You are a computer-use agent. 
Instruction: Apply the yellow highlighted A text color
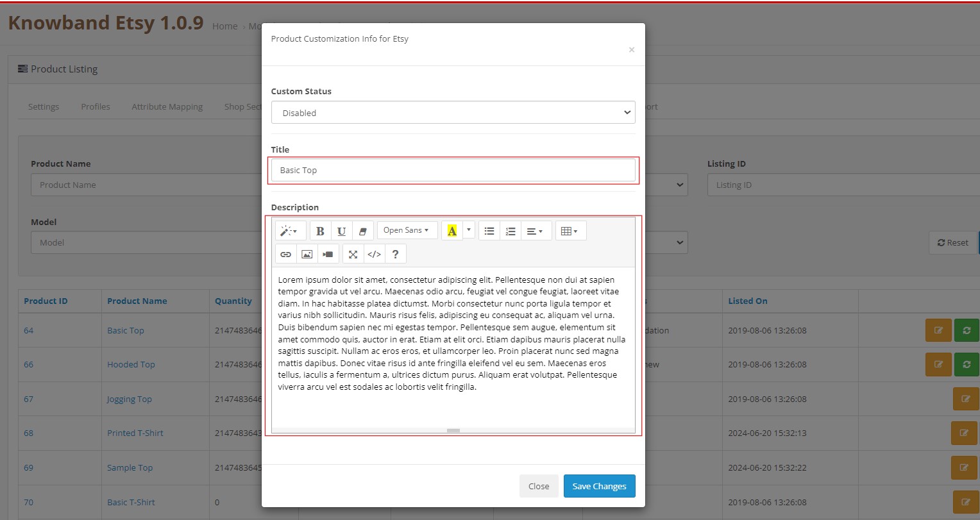click(x=452, y=231)
